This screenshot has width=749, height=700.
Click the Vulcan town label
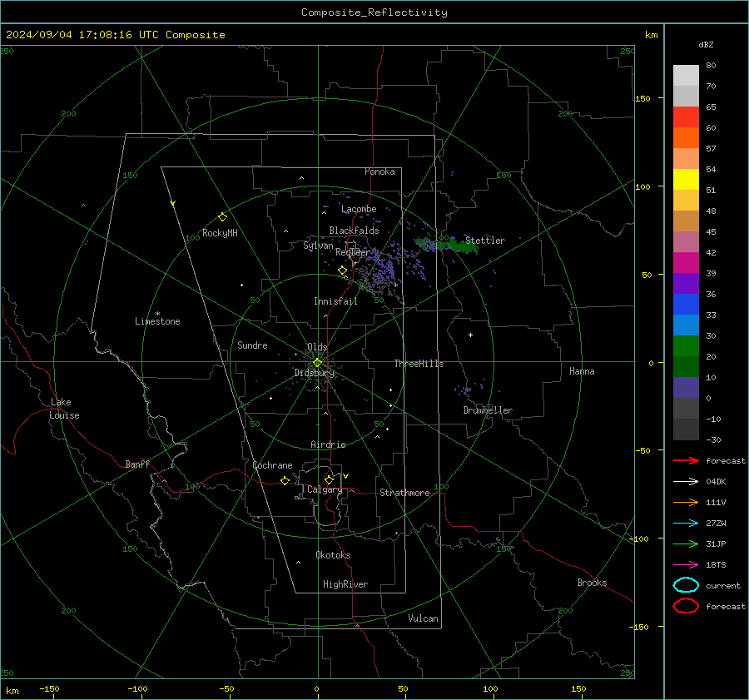(x=423, y=618)
